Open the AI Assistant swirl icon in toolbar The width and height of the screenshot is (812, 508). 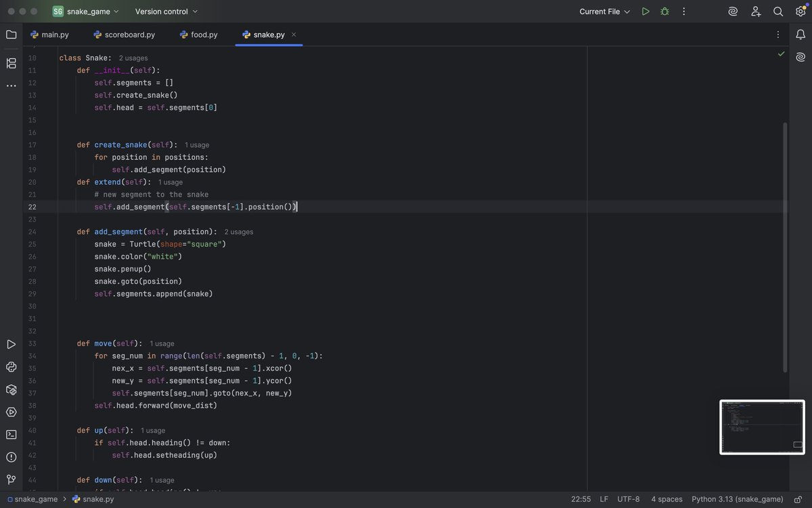pos(733,12)
